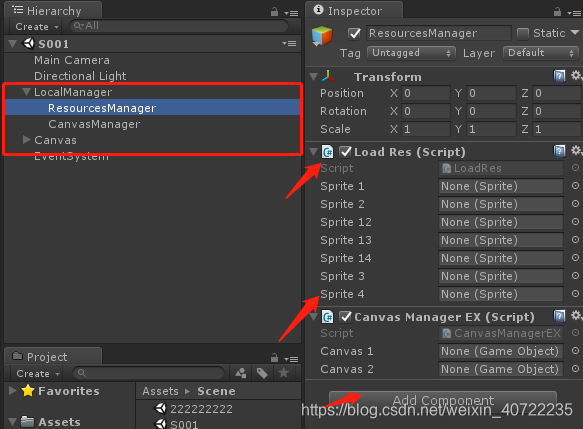Click the Load Res C# script icon

click(328, 152)
